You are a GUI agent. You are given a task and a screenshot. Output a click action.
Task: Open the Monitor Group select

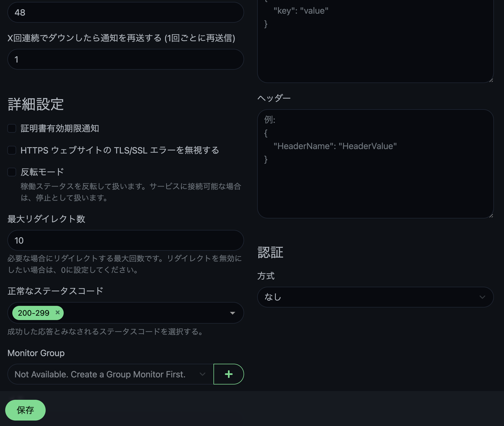pyautogui.click(x=110, y=374)
